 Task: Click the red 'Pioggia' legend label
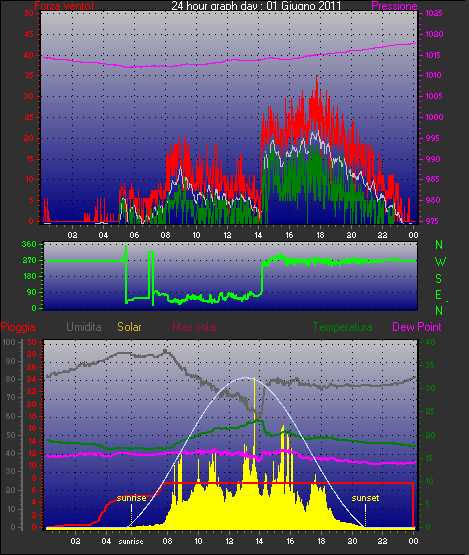pos(18,327)
